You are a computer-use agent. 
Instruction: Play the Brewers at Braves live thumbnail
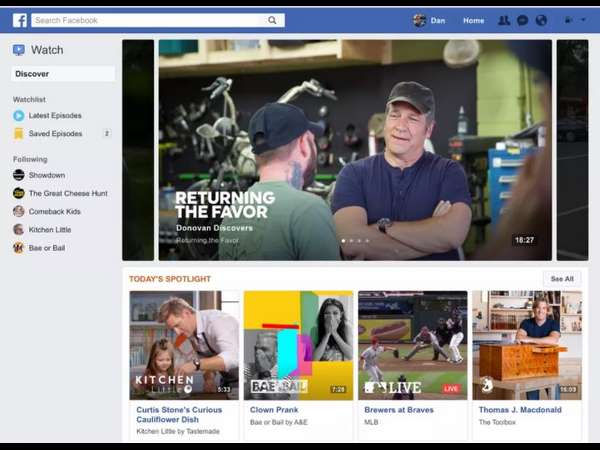click(x=412, y=344)
